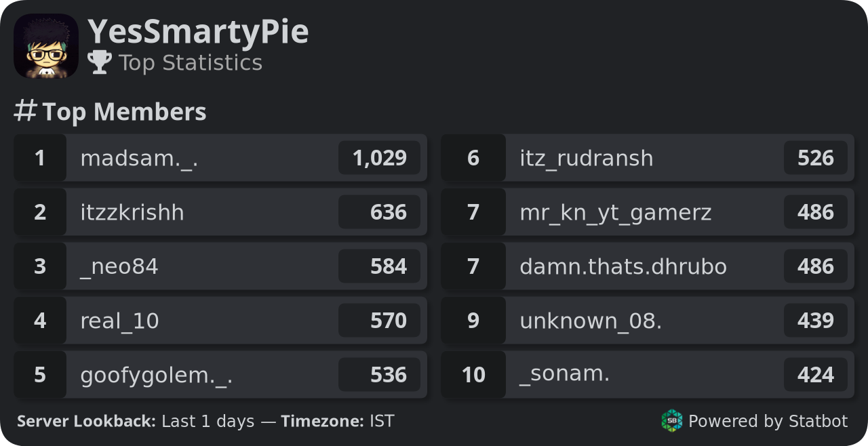Click the damn.thats.dhrubo username
Screen dimensions: 868x446
[623, 266]
